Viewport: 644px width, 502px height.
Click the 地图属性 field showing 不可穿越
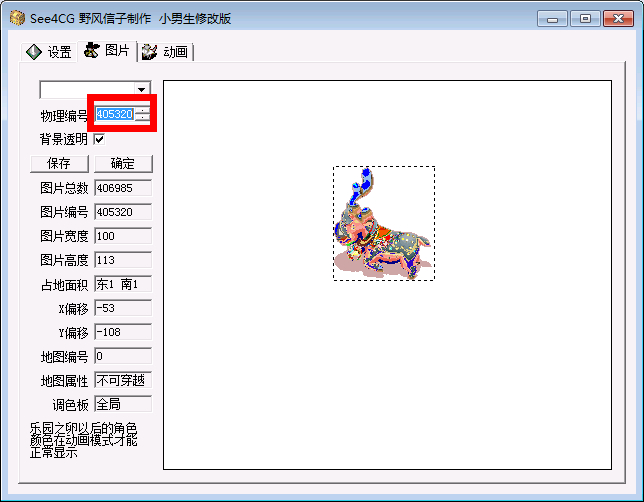pos(122,380)
